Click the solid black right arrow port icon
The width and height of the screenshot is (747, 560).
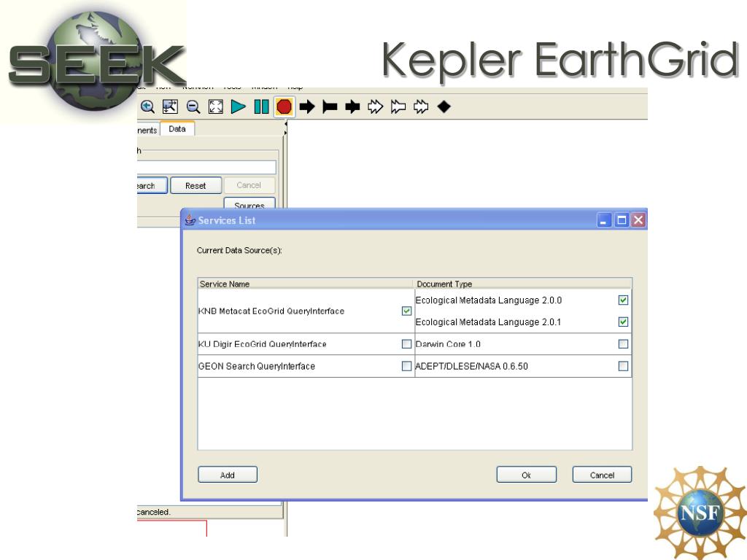307,106
